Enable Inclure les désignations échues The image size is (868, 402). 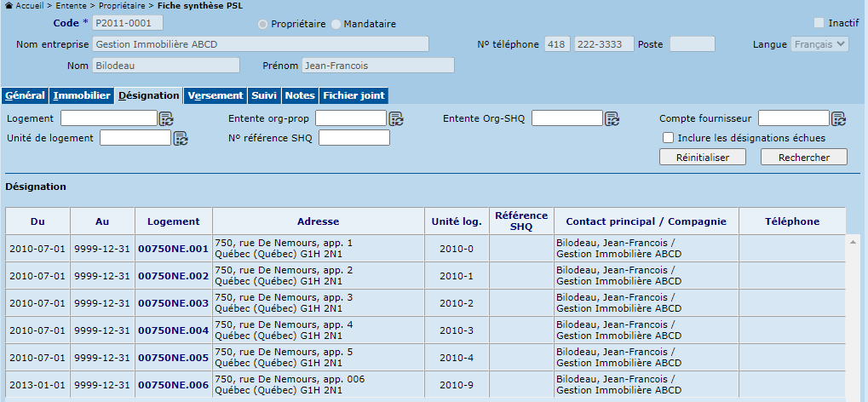coord(669,138)
